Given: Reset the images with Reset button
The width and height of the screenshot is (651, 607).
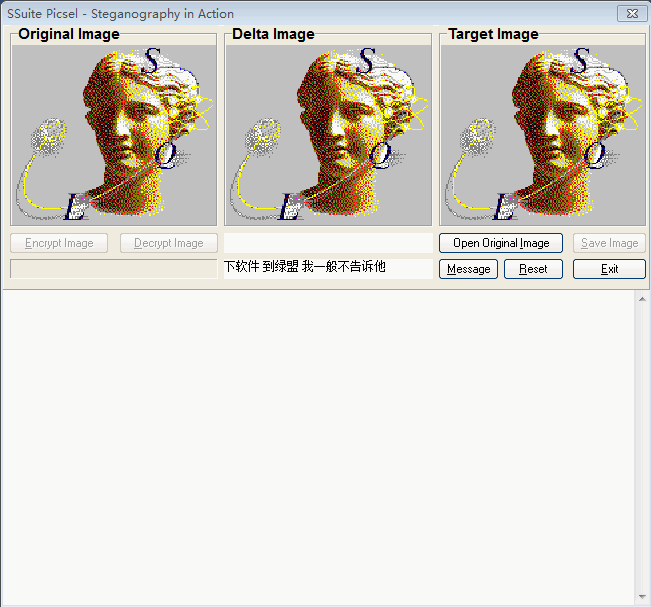Looking at the screenshot, I should point(533,269).
